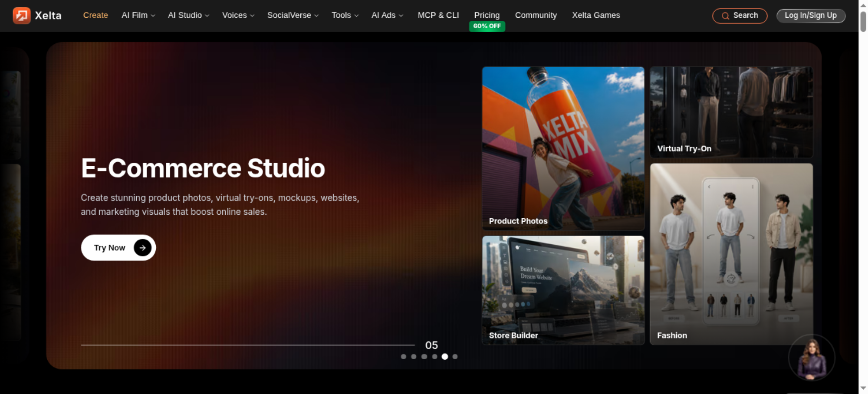This screenshot has width=868, height=394.
Task: Open the Virtual Try-On thumbnail
Action: click(x=731, y=112)
